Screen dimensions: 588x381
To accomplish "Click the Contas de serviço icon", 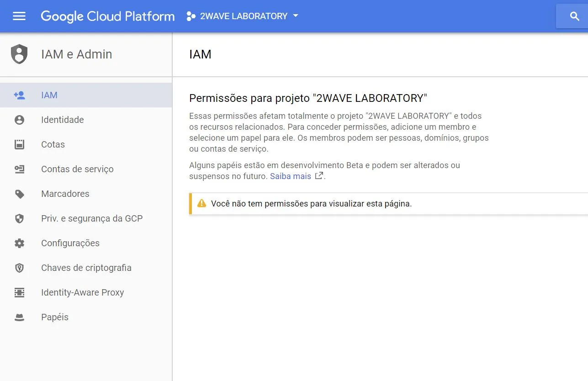I will (x=19, y=169).
